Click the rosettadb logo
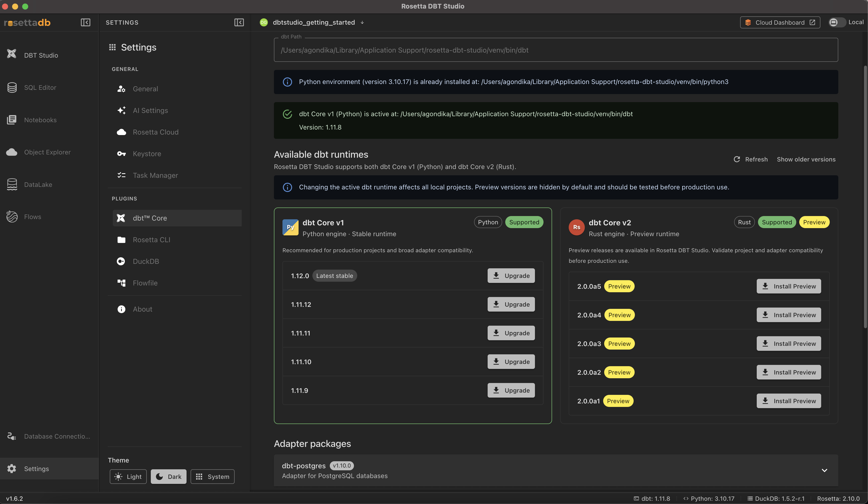This screenshot has width=868, height=504. click(x=27, y=23)
